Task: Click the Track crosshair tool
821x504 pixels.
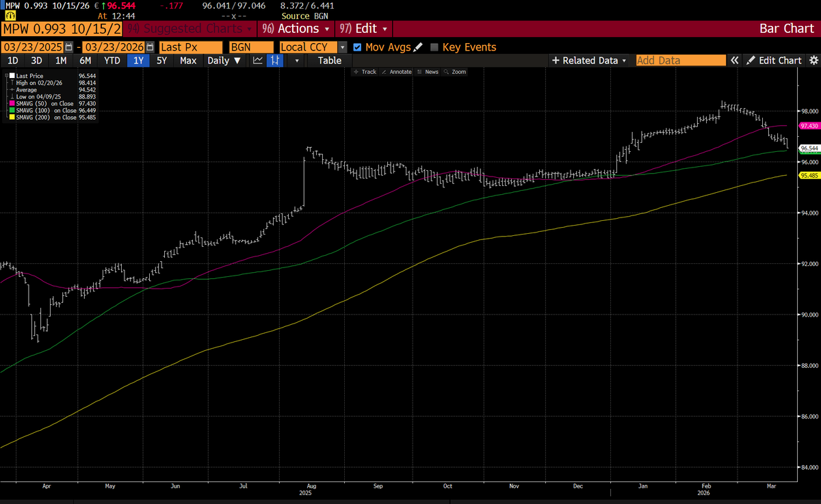Action: point(365,72)
